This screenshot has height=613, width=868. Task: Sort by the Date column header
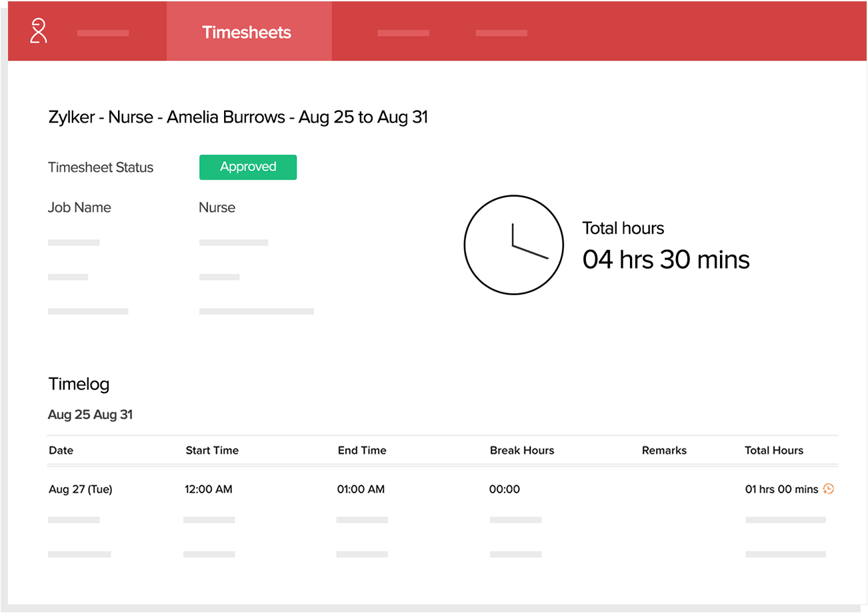[61, 450]
